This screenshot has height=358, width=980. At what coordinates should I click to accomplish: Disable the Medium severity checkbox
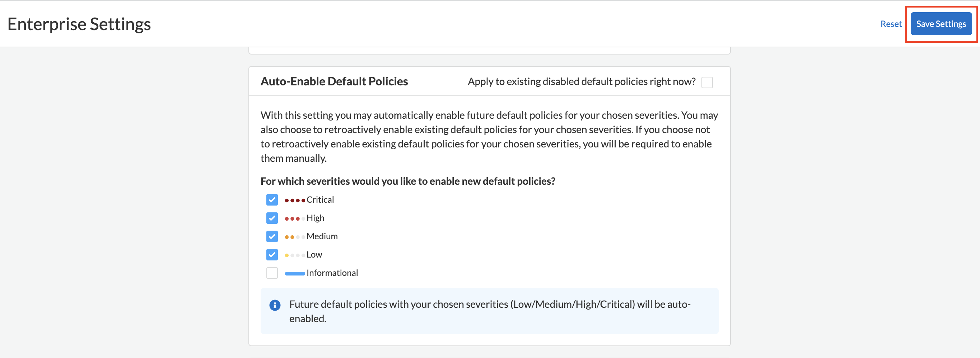point(272,236)
